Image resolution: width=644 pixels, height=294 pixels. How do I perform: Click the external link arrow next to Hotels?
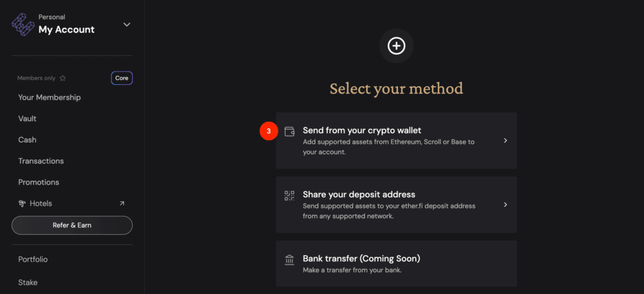coord(121,204)
